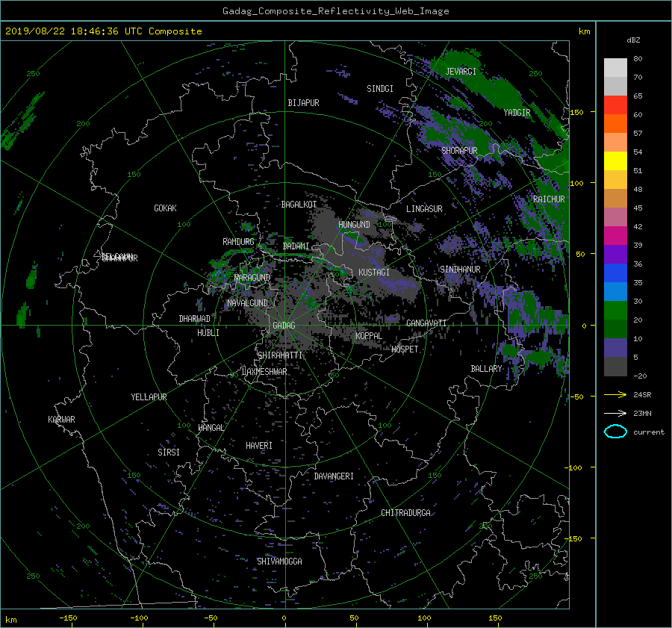672x628 pixels.
Task: Click the yellow 24SR arrow legend icon
Action: (615, 395)
